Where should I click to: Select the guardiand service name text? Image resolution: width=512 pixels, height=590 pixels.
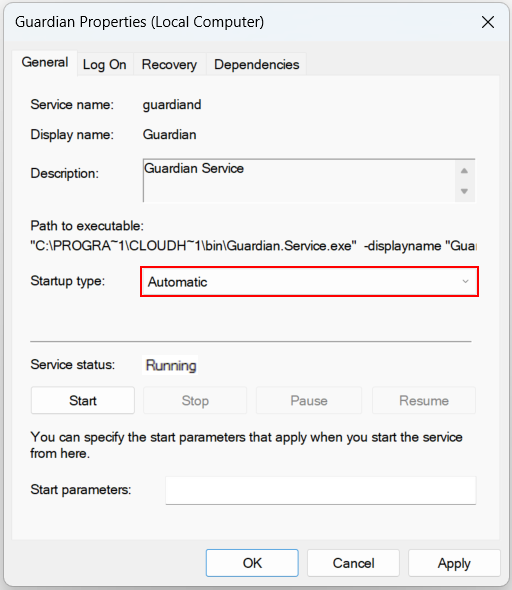click(x=172, y=105)
